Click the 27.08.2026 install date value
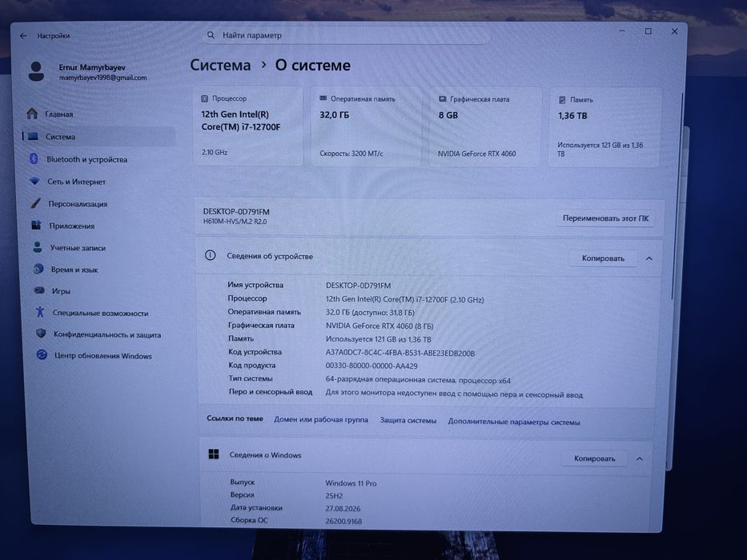This screenshot has width=747, height=560. tap(343, 508)
